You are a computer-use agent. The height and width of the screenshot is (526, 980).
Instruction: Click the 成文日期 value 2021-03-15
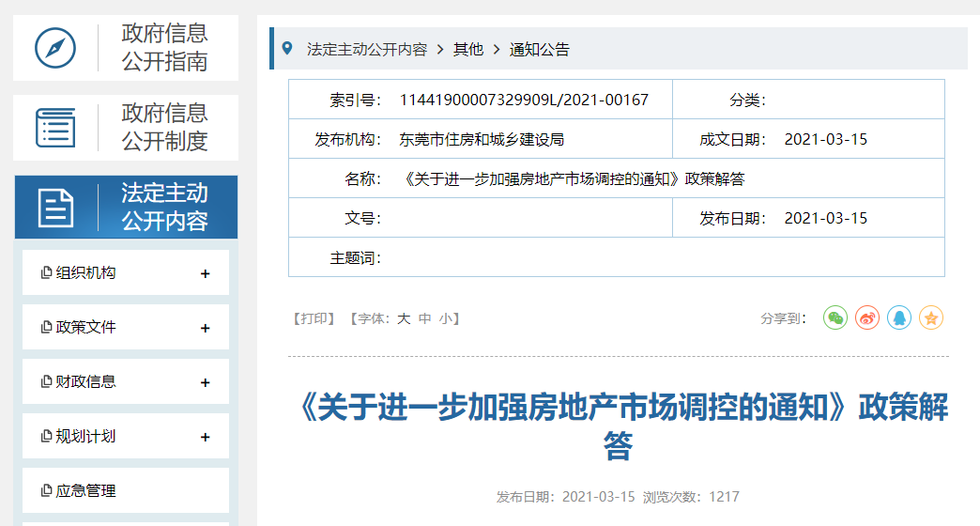[826, 139]
